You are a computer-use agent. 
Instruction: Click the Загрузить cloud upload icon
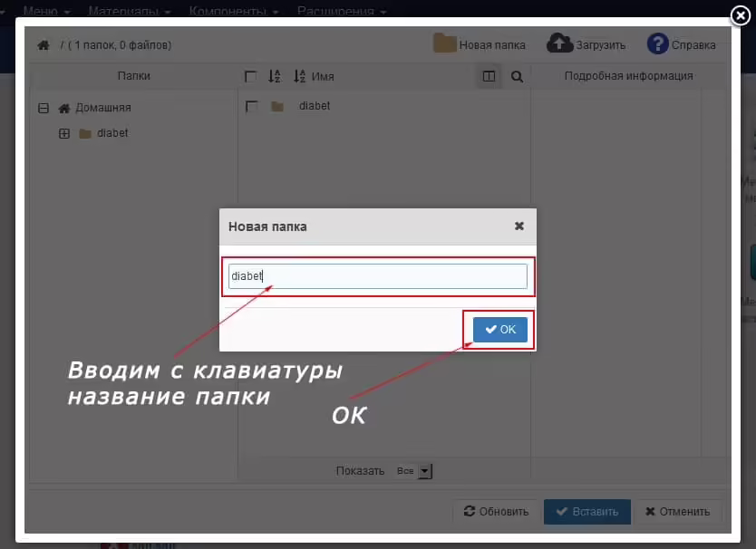click(559, 43)
